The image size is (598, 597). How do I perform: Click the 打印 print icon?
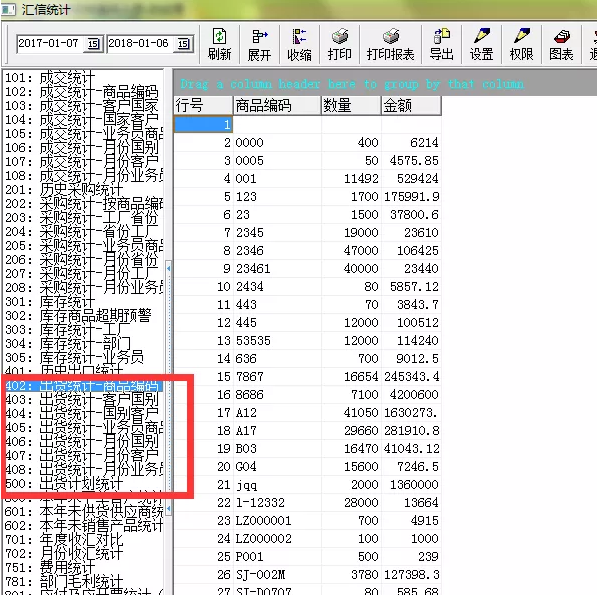point(339,44)
